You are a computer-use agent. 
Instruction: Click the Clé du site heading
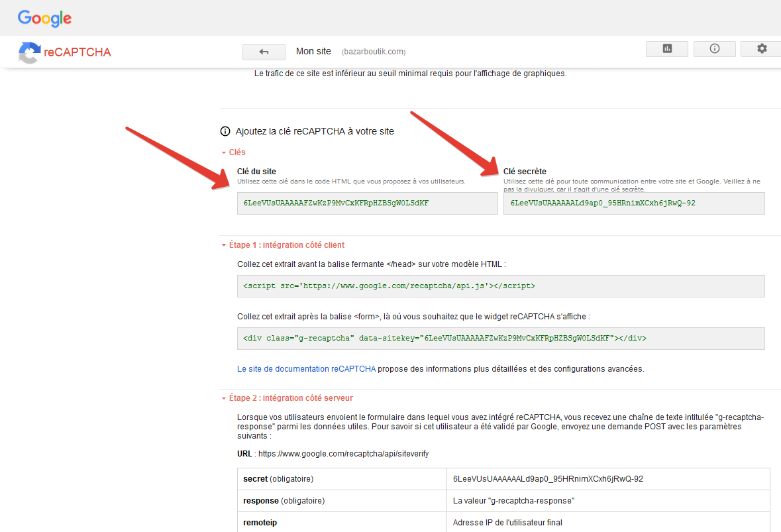[x=256, y=172]
